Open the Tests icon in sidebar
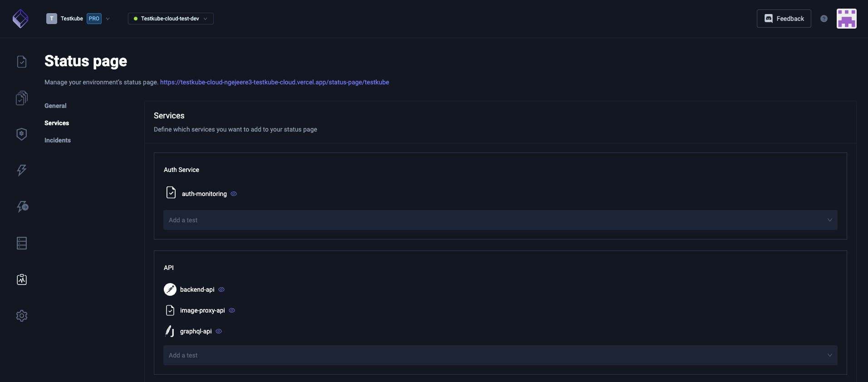 (x=22, y=62)
